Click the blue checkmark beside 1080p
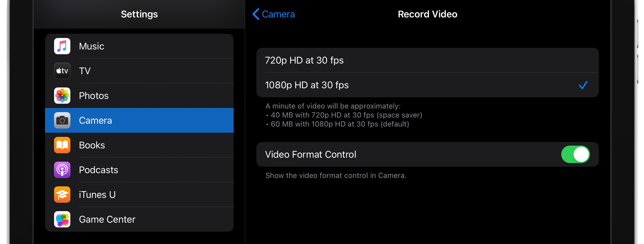This screenshot has width=644, height=244. 583,85
